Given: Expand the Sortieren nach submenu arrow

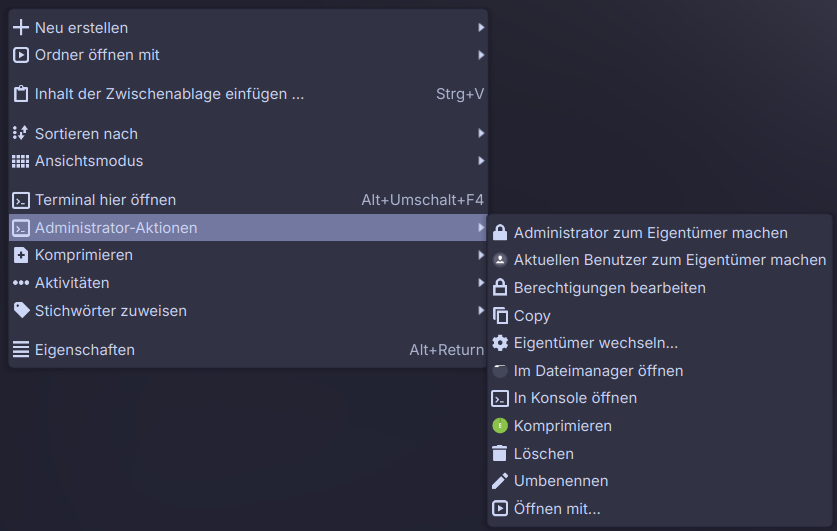Looking at the screenshot, I should tap(481, 134).
